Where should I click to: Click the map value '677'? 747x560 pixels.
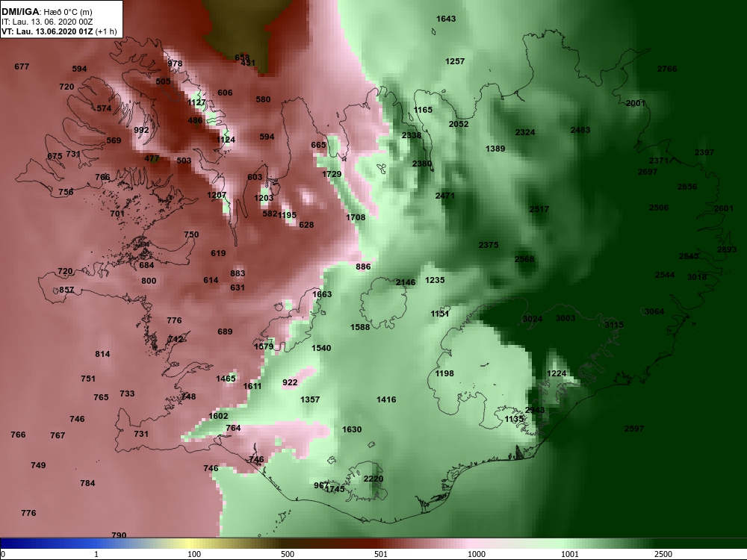(22, 66)
